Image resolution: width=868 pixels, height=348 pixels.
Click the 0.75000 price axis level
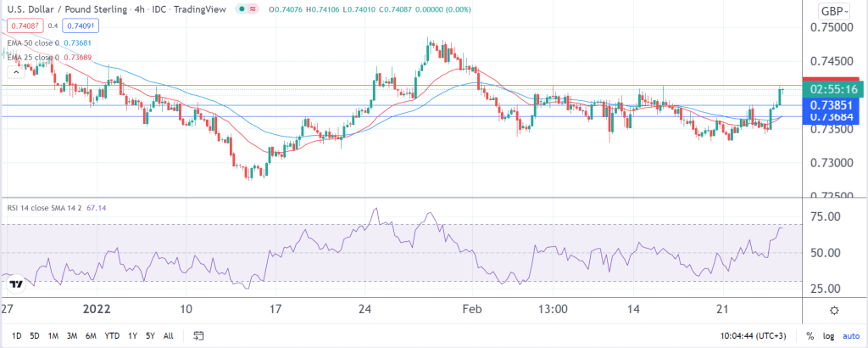pos(833,28)
